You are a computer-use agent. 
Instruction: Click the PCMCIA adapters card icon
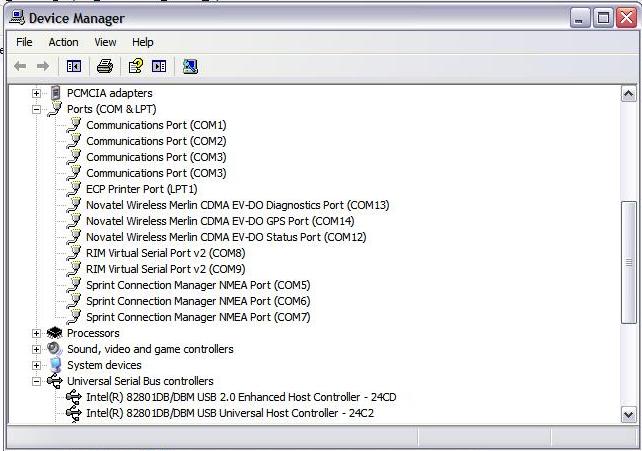pos(56,93)
